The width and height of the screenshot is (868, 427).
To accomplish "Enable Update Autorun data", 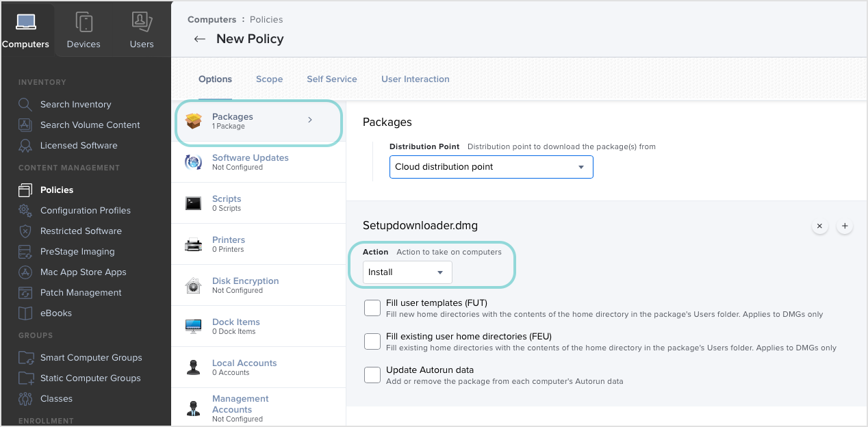I will coord(372,374).
